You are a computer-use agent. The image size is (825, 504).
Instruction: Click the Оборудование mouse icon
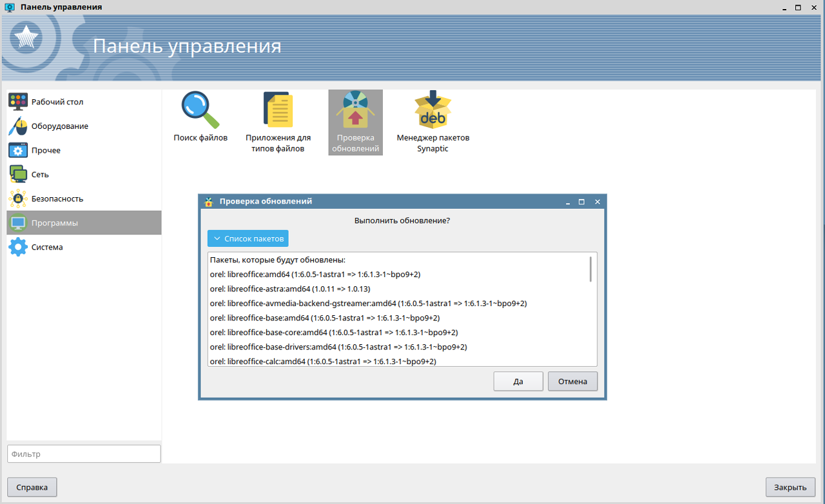point(18,126)
